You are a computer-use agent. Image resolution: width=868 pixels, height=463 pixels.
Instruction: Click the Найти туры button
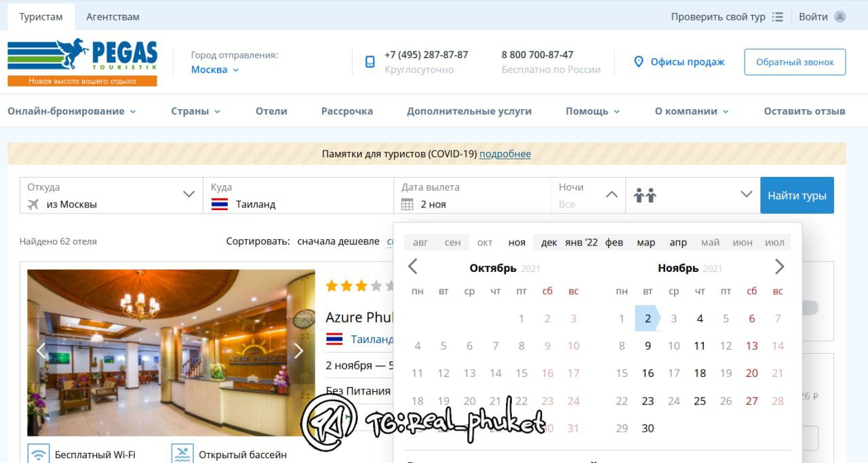tap(797, 195)
